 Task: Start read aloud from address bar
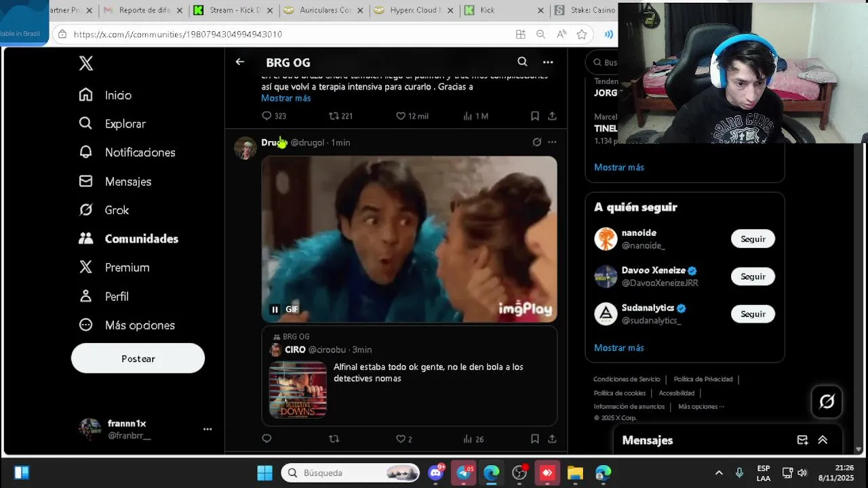(561, 34)
